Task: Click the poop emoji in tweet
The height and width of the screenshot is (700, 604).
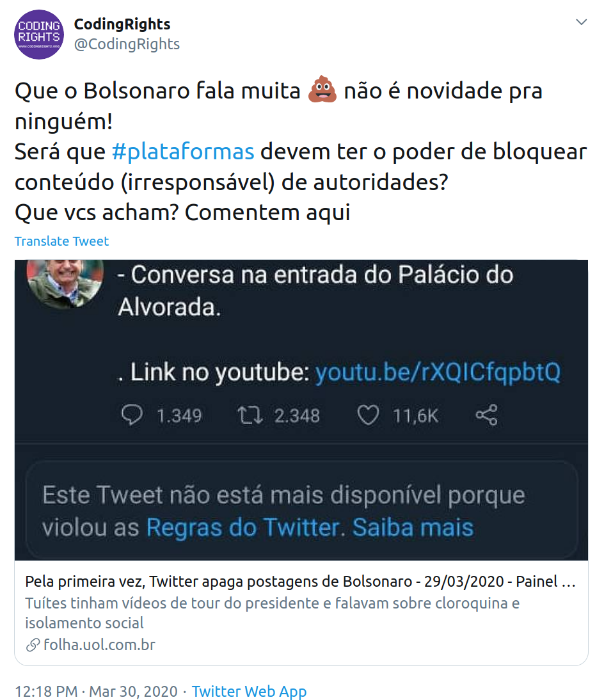Action: pyautogui.click(x=322, y=90)
